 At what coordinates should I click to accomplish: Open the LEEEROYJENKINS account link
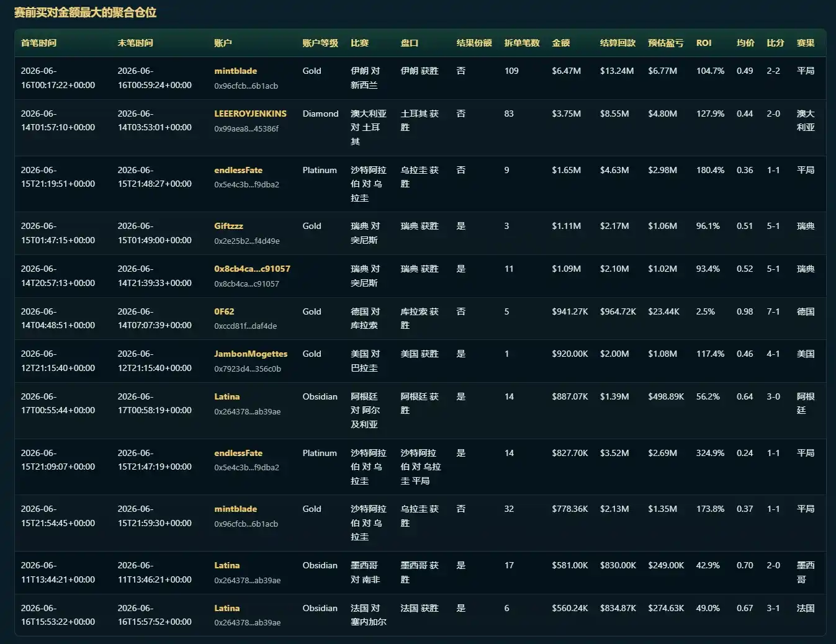[250, 114]
